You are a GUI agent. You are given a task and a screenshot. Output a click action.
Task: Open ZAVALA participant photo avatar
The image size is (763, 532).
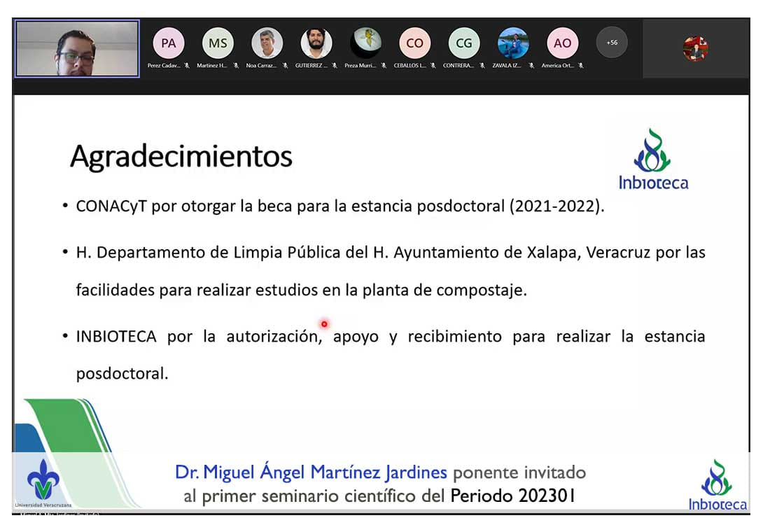(513, 43)
